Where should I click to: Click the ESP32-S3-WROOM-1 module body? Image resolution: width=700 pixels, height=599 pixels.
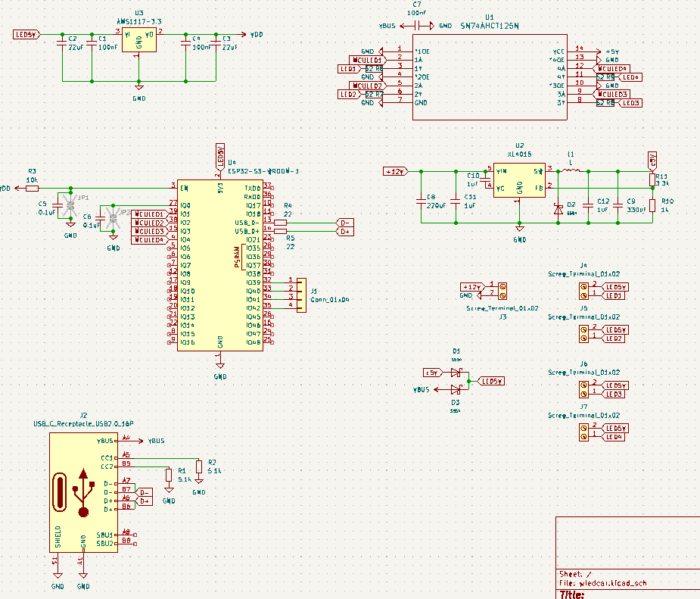219,265
